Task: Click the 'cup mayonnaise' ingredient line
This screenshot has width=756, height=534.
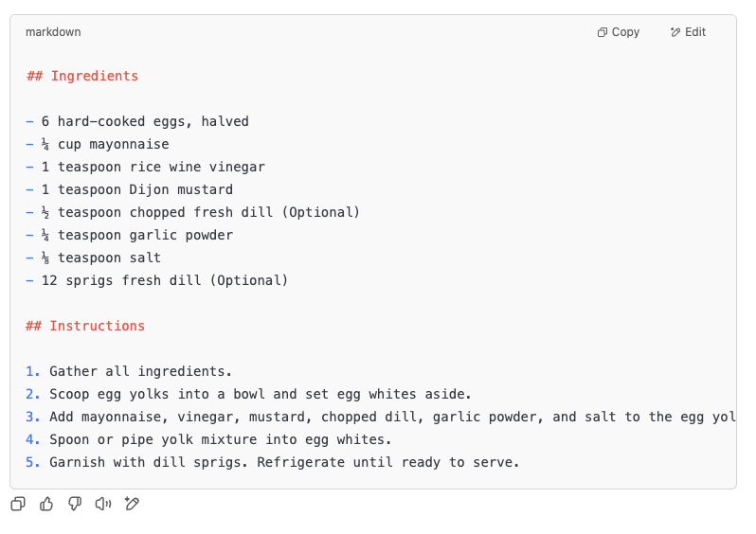Action: coord(98,144)
